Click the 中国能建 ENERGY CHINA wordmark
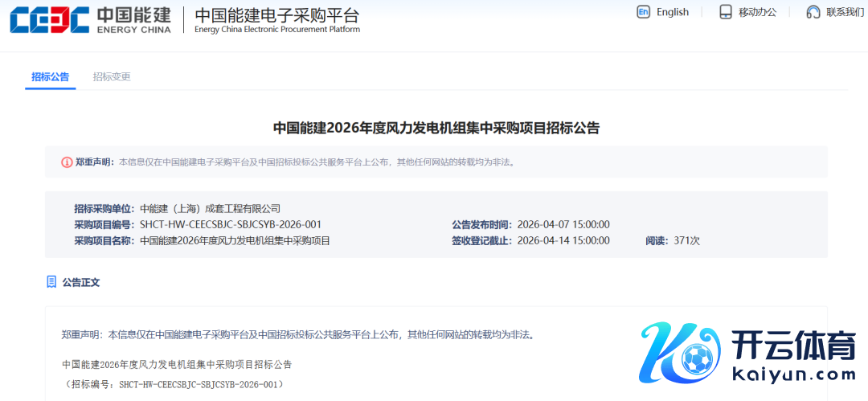This screenshot has height=401, width=868. [133, 20]
